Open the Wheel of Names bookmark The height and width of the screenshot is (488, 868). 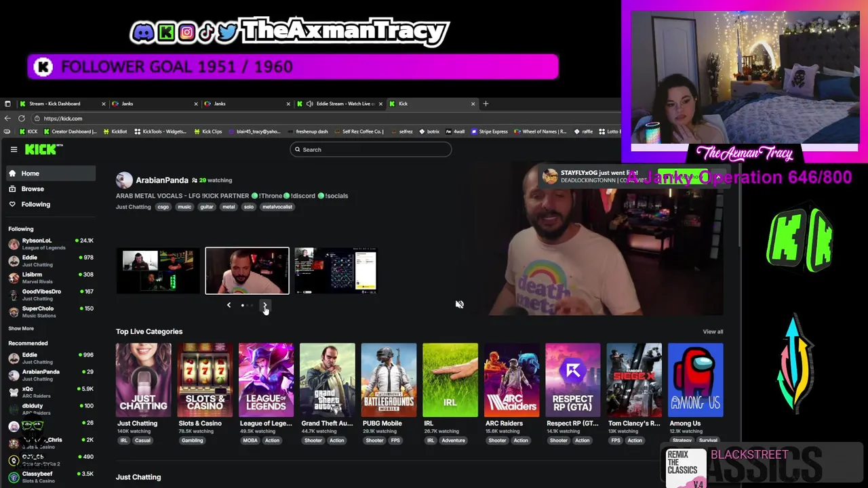[540, 131]
